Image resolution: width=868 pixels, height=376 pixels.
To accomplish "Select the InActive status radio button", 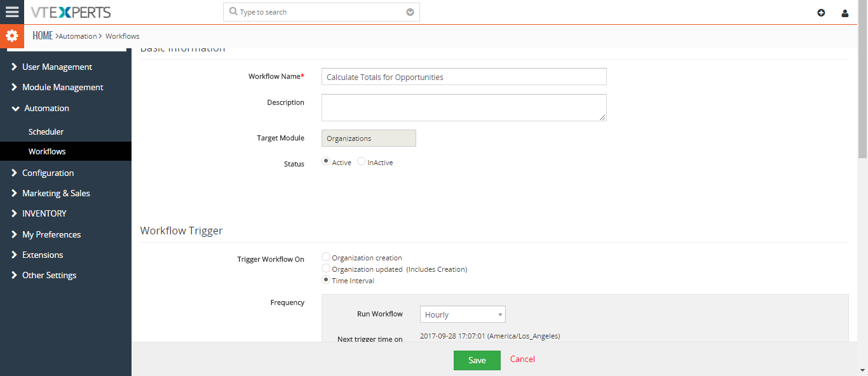I will click(361, 161).
